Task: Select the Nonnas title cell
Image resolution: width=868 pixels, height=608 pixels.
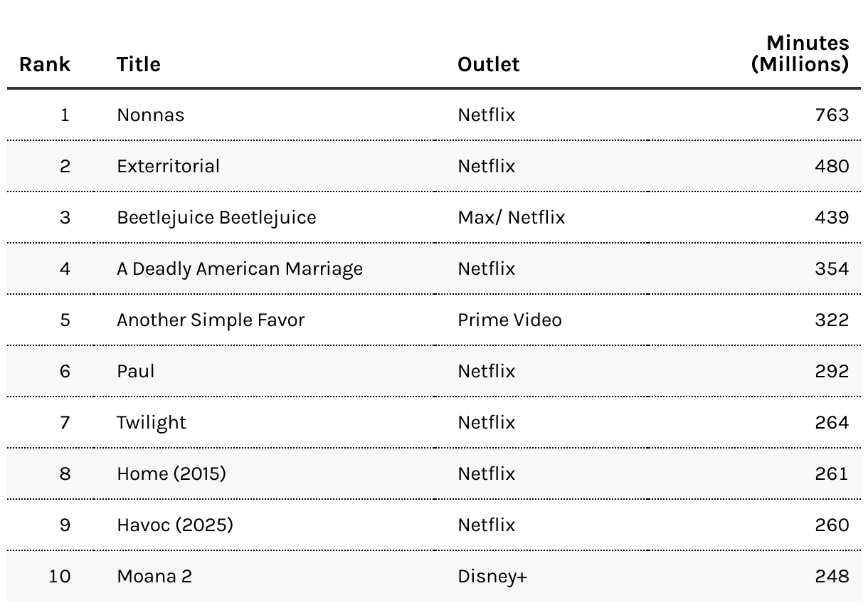Action: click(150, 115)
